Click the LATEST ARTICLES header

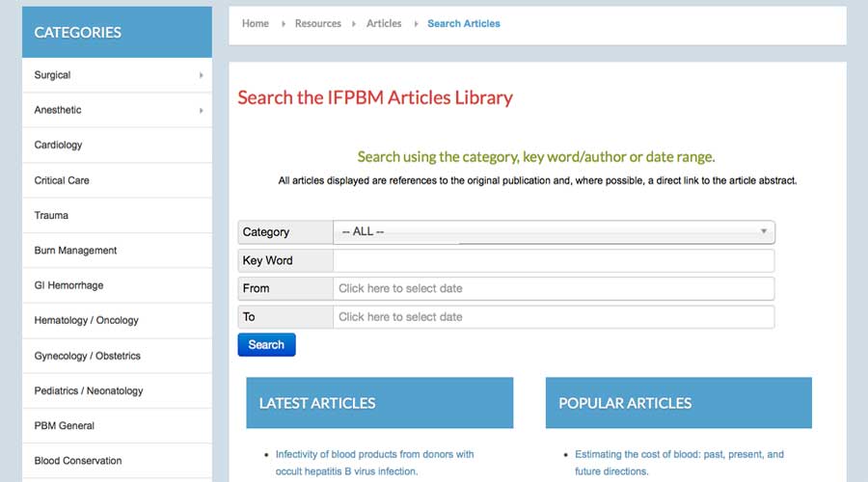coord(380,403)
